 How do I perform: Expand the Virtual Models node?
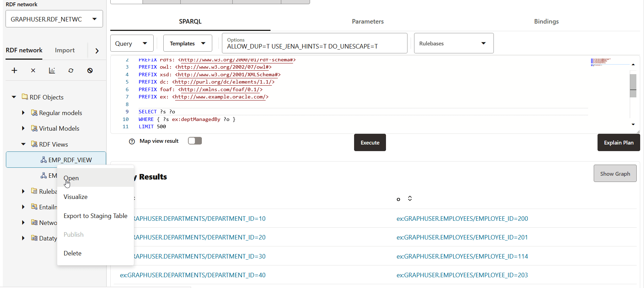[x=23, y=128]
